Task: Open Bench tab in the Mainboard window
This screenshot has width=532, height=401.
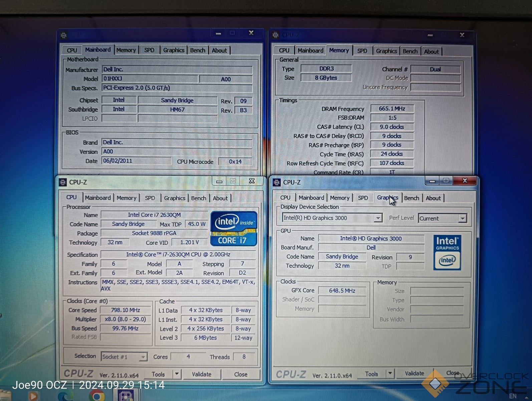Action: tap(198, 50)
